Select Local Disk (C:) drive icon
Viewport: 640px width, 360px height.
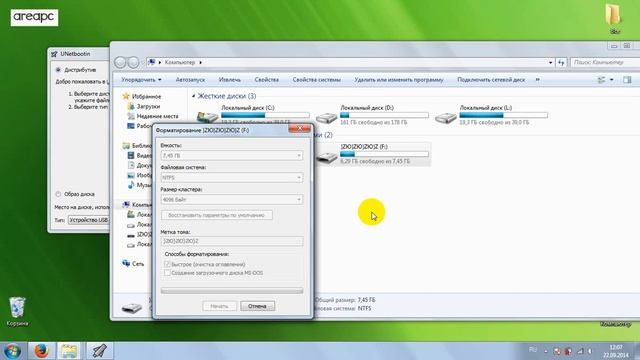(x=207, y=118)
